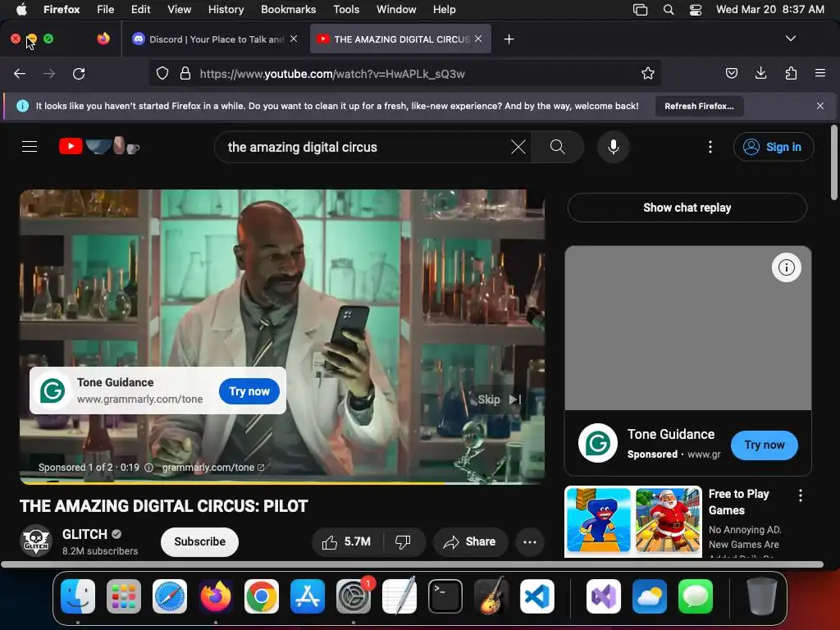Clear the YouTube search text
Image resolution: width=840 pixels, height=630 pixels.
point(518,147)
